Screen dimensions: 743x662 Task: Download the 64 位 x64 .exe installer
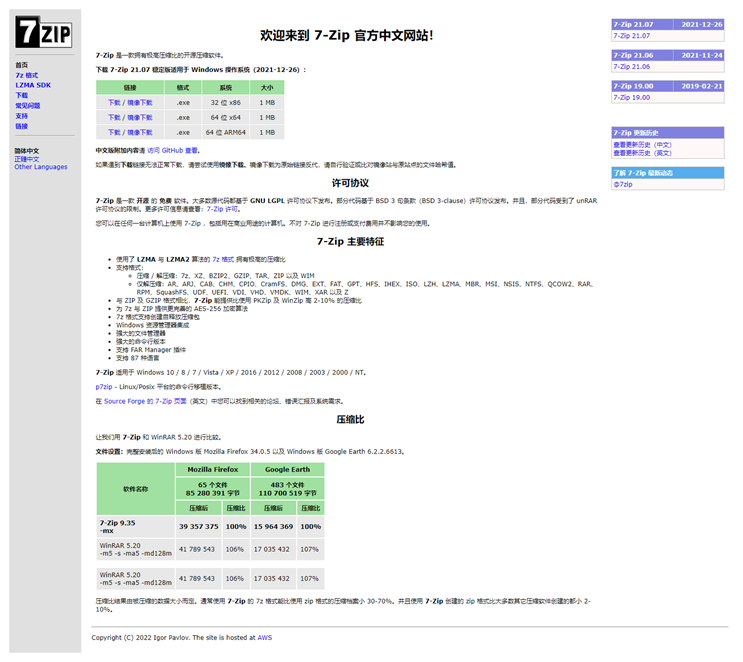coord(114,118)
